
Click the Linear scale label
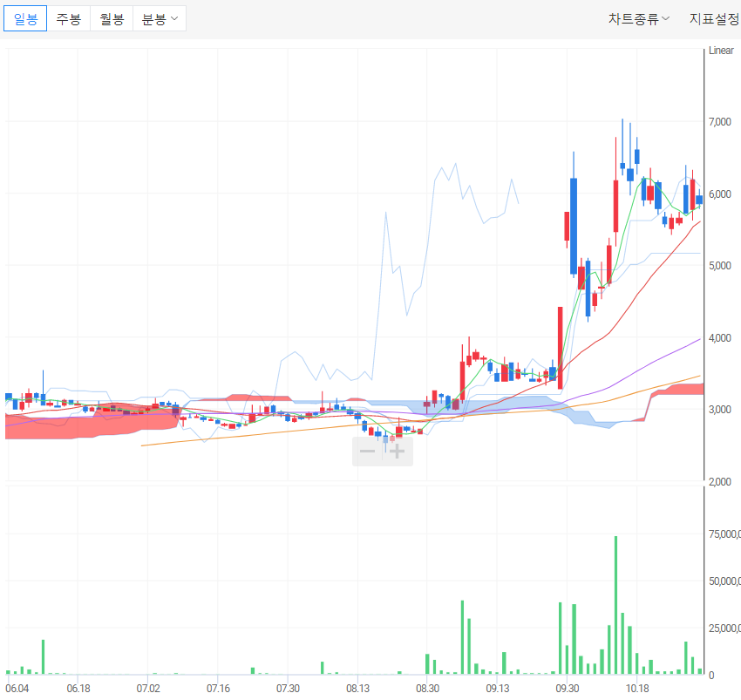[721, 50]
